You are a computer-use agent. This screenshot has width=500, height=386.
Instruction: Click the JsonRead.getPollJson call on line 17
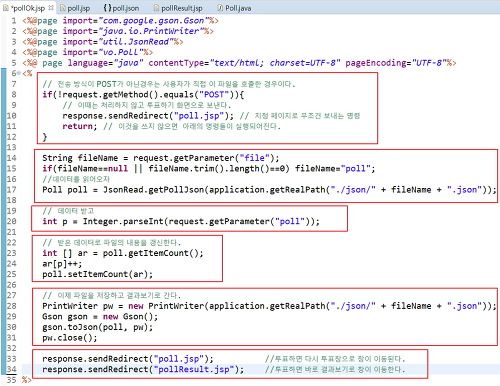pyautogui.click(x=299, y=190)
